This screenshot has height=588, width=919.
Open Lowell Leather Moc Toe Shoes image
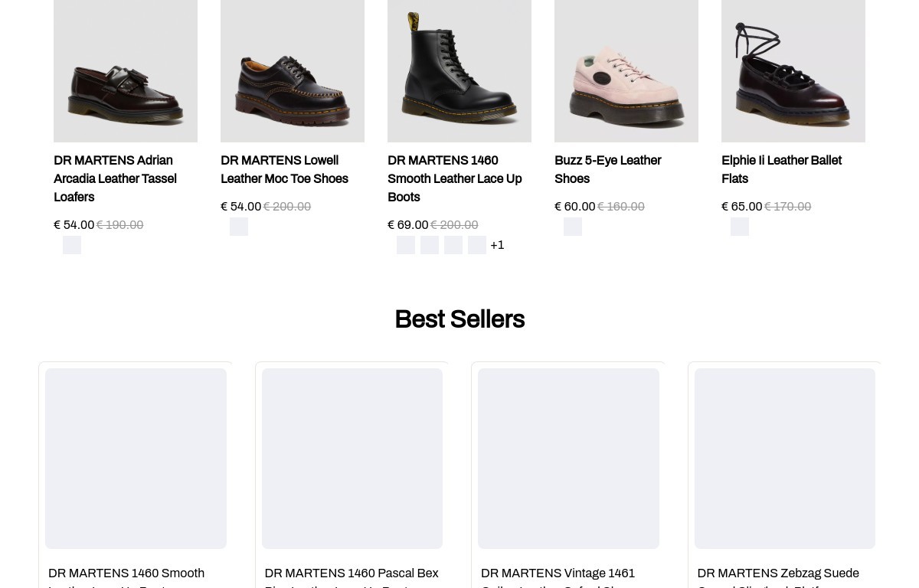tap(293, 70)
